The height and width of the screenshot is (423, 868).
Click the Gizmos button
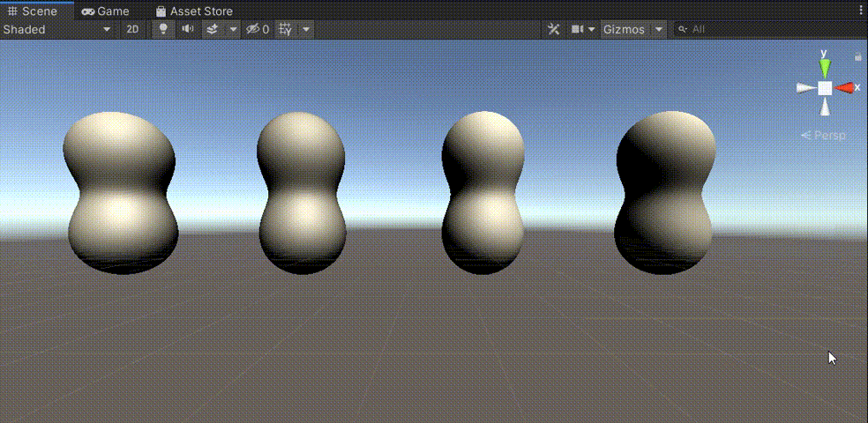click(x=625, y=29)
